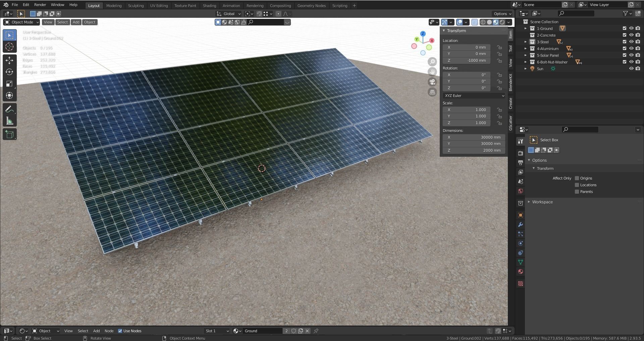644x341 pixels.
Task: Open BlenderKit sidebar tab
Action: pos(511,82)
